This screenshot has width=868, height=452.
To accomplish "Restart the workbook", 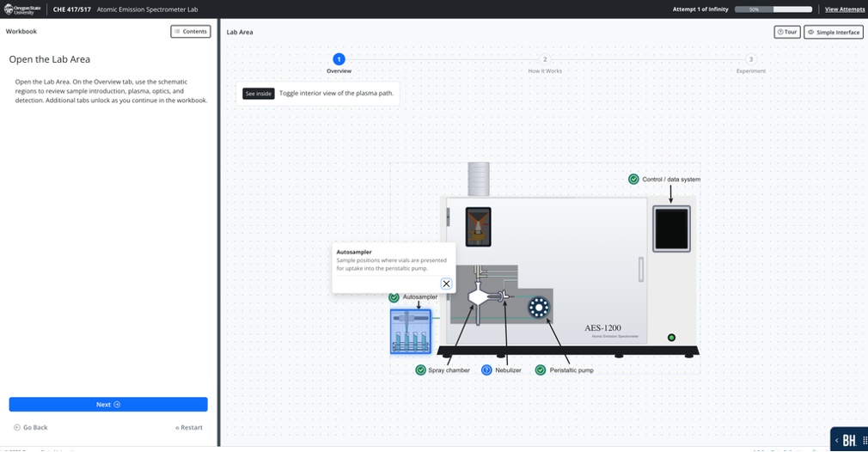I will (189, 428).
